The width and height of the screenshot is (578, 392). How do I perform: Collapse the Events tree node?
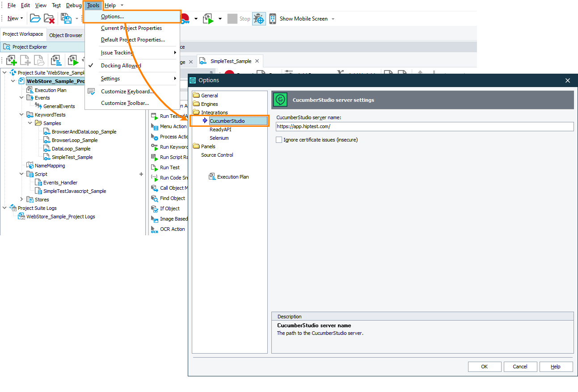tap(21, 98)
